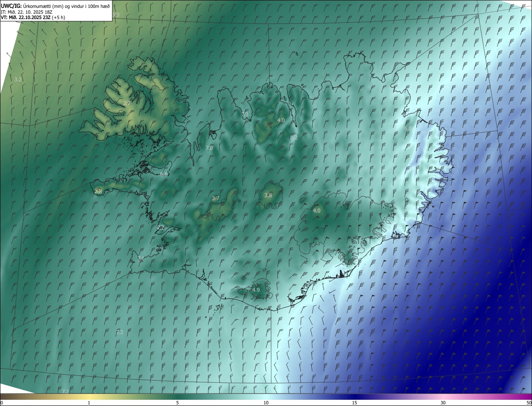Click the 2.7 value on the Westfjords
Screen dimensions: 532x406
127,103
